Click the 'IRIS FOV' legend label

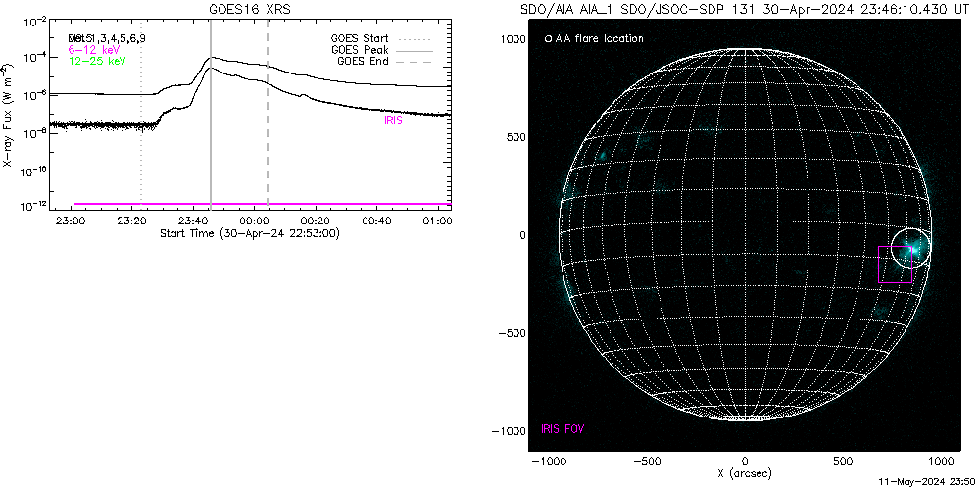(x=563, y=429)
